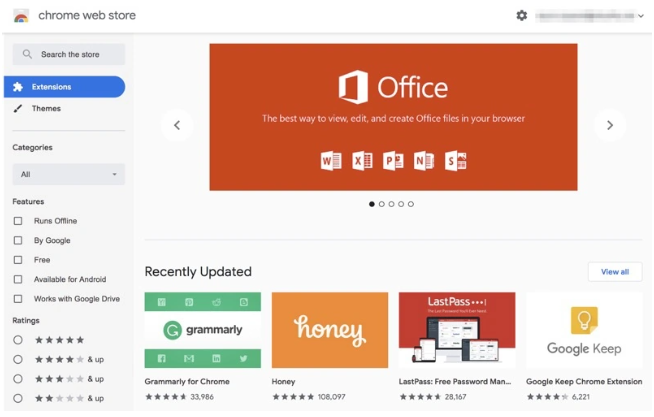
Task: Click LastPass's 28,167 rating count
Action: 455,397
